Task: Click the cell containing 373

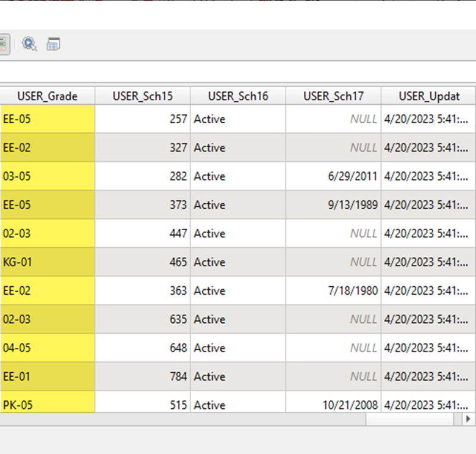Action: coord(143,205)
